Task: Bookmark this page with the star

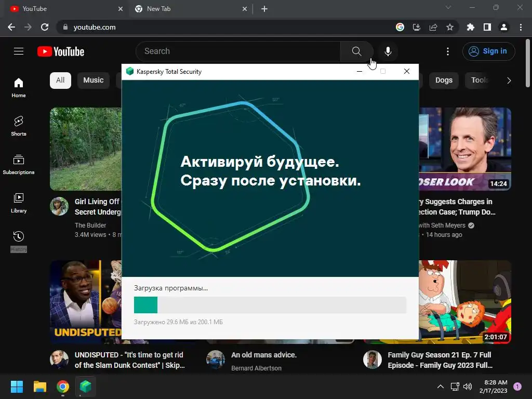Action: coord(450,27)
